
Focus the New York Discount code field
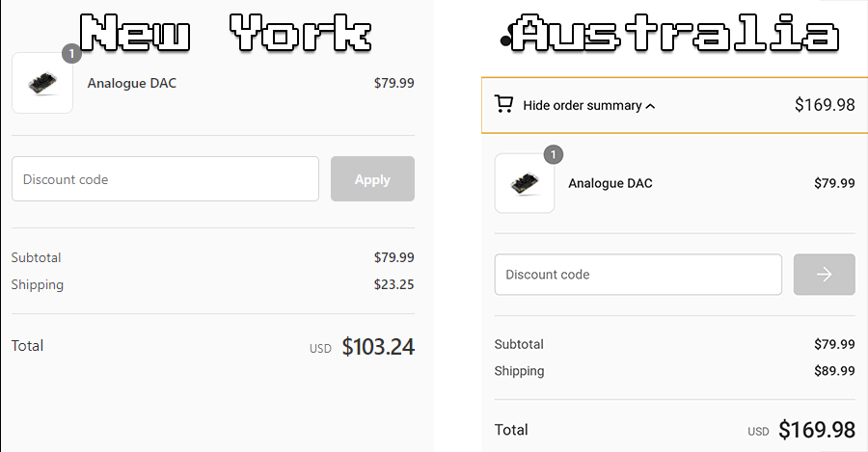[166, 178]
